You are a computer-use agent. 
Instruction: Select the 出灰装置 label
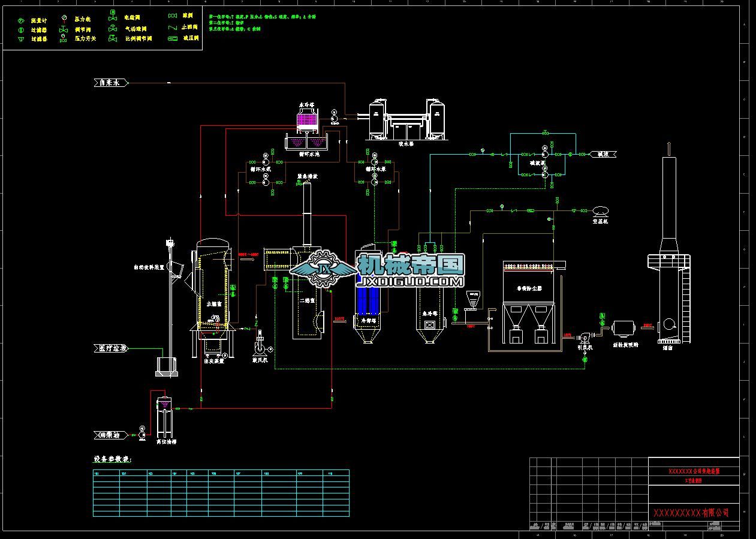coord(214,361)
